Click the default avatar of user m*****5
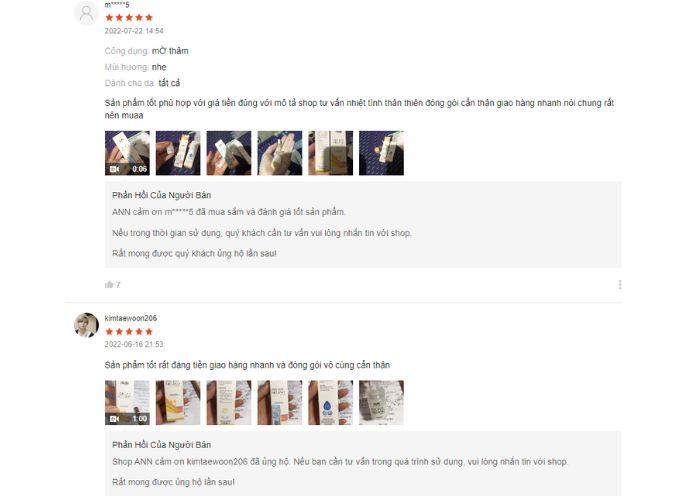700x500 pixels. point(86,12)
